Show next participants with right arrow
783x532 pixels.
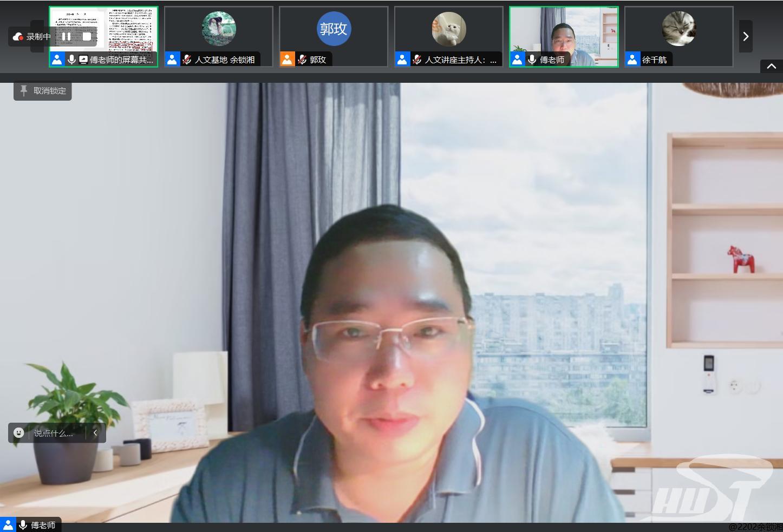click(746, 36)
